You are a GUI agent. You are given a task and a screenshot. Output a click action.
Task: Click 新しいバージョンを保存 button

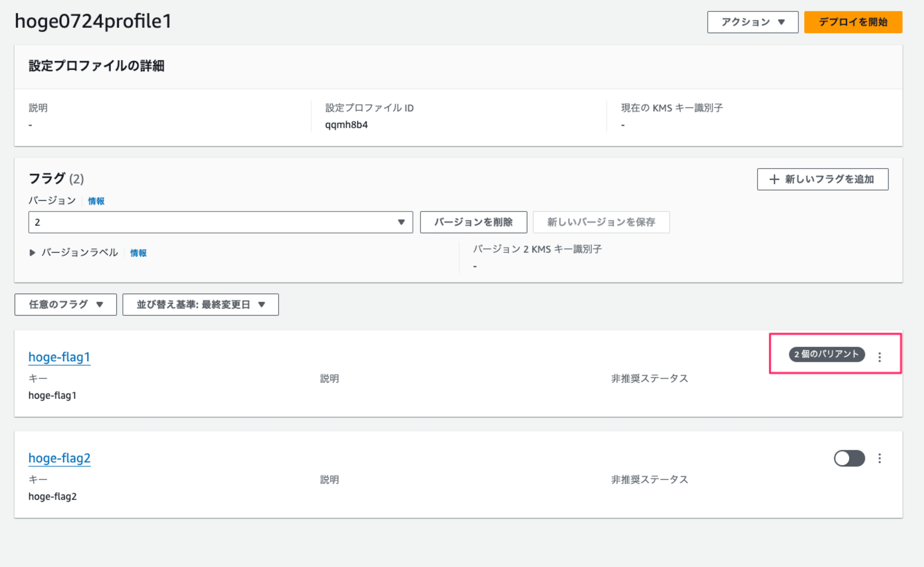pos(601,222)
